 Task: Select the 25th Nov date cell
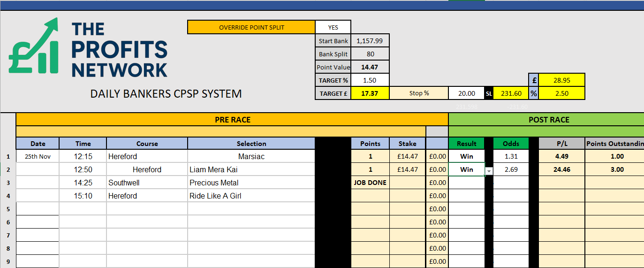coord(38,156)
